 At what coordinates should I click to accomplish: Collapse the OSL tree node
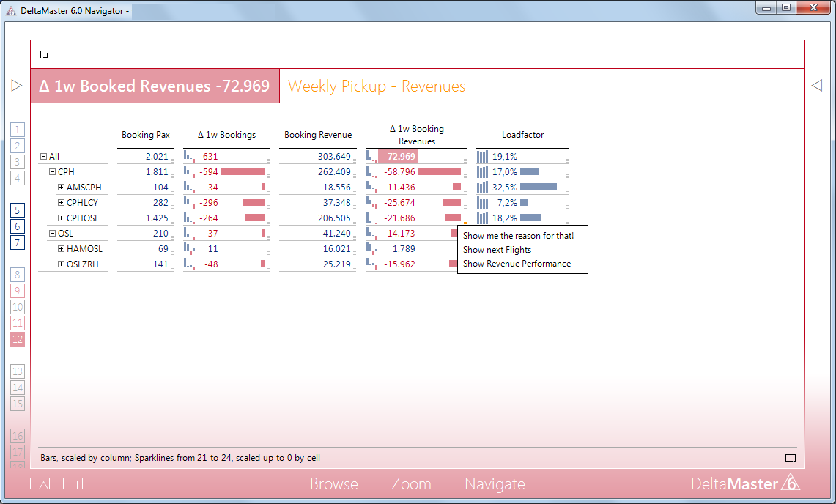52,234
